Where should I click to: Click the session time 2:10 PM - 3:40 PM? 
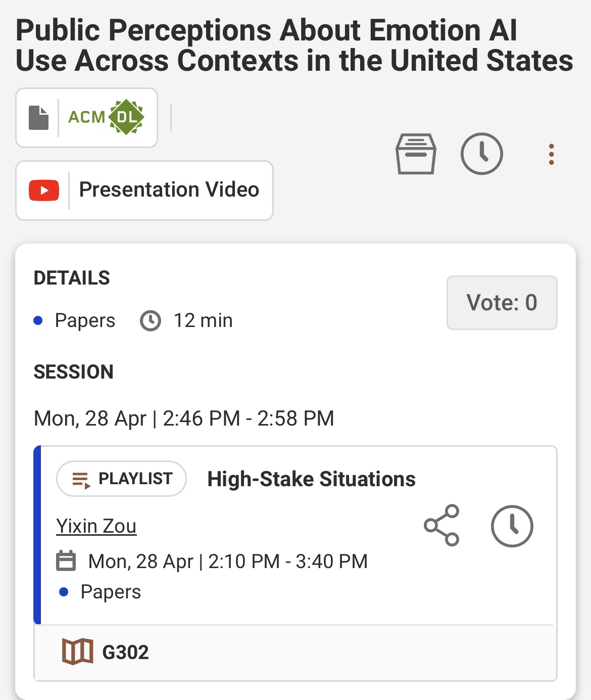tap(288, 562)
